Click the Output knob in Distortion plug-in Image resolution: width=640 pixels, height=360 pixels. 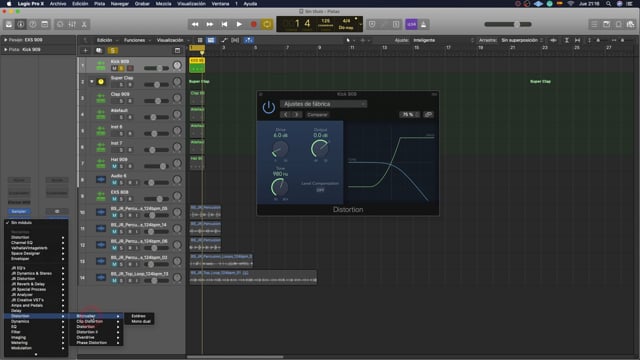[320, 149]
